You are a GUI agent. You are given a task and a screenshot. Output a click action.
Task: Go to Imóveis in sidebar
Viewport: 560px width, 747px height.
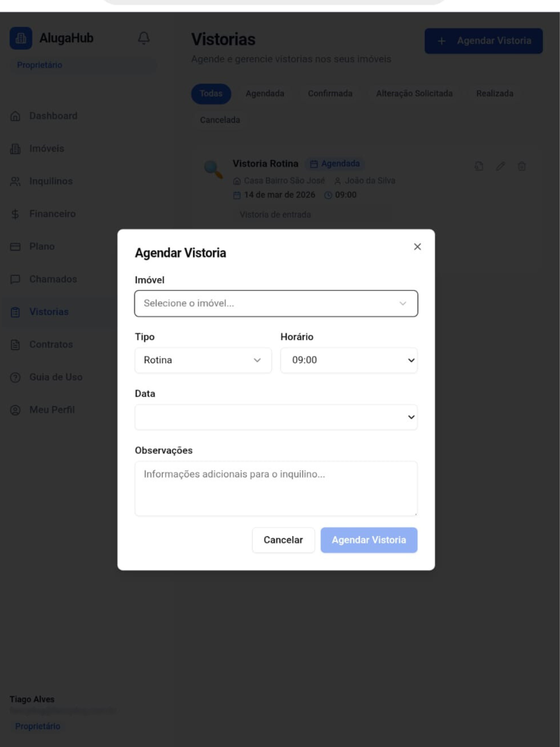point(47,149)
